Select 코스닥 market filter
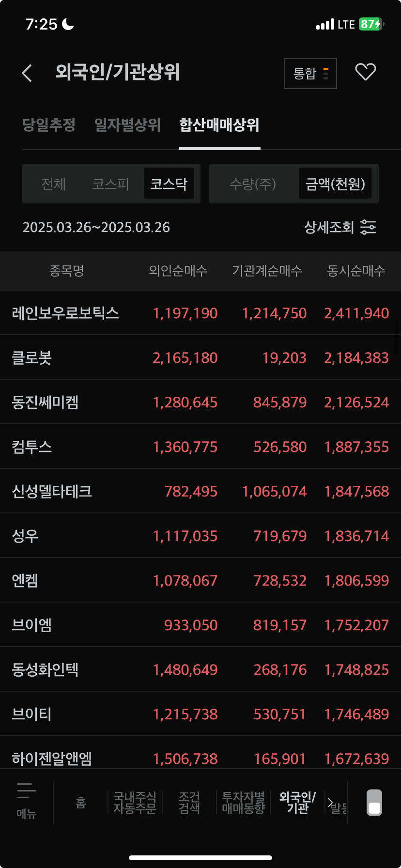 click(x=169, y=184)
